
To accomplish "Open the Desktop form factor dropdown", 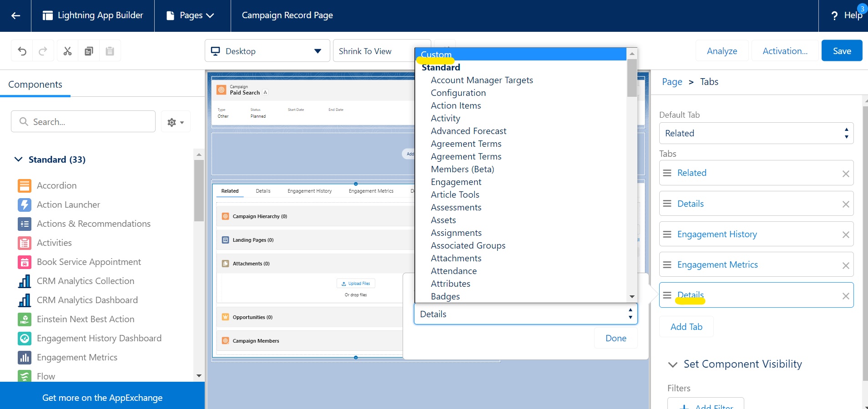I will point(267,51).
